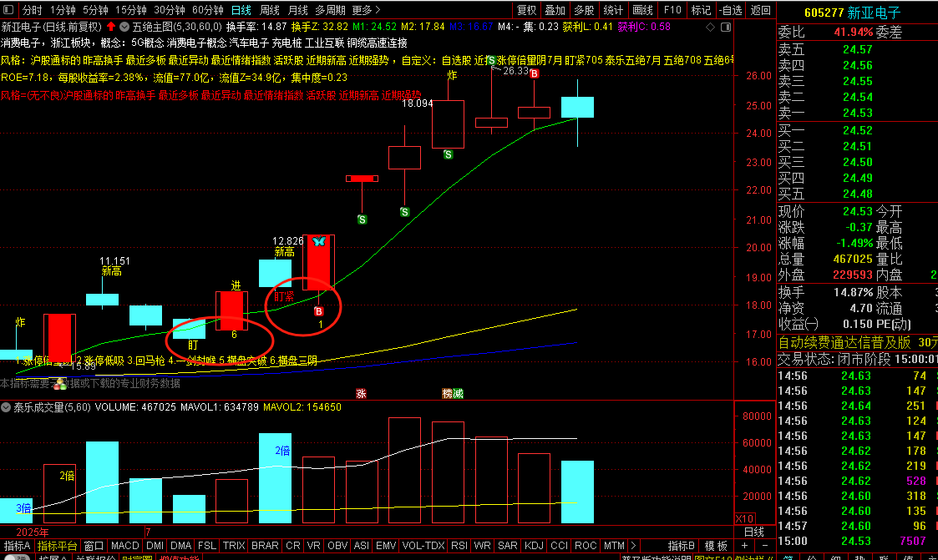Expand the 泰乐成交量 indicator dropdown arrow

point(6,407)
